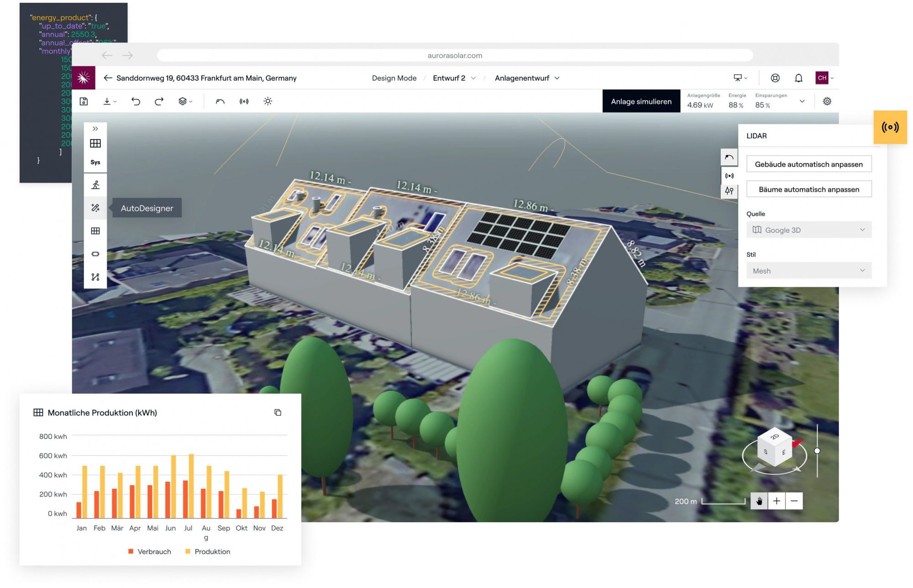Viewport: 913px width, 588px height.
Task: Open the layers icon in the toolbar
Action: tap(183, 101)
